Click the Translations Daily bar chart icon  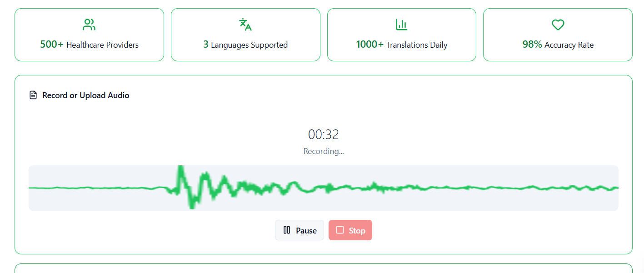point(401,25)
